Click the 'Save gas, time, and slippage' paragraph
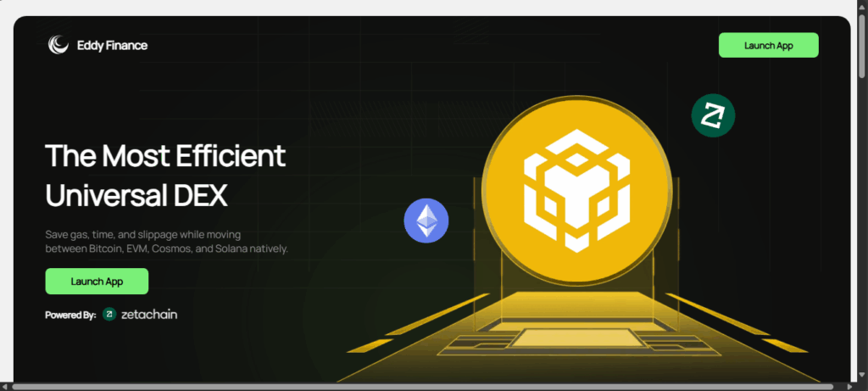This screenshot has height=391, width=868. [x=167, y=241]
